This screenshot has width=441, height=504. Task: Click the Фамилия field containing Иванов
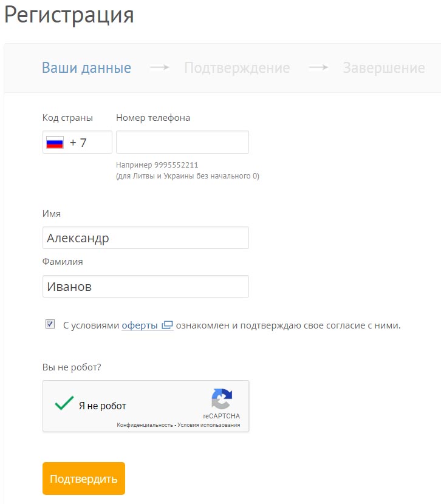coord(146,287)
